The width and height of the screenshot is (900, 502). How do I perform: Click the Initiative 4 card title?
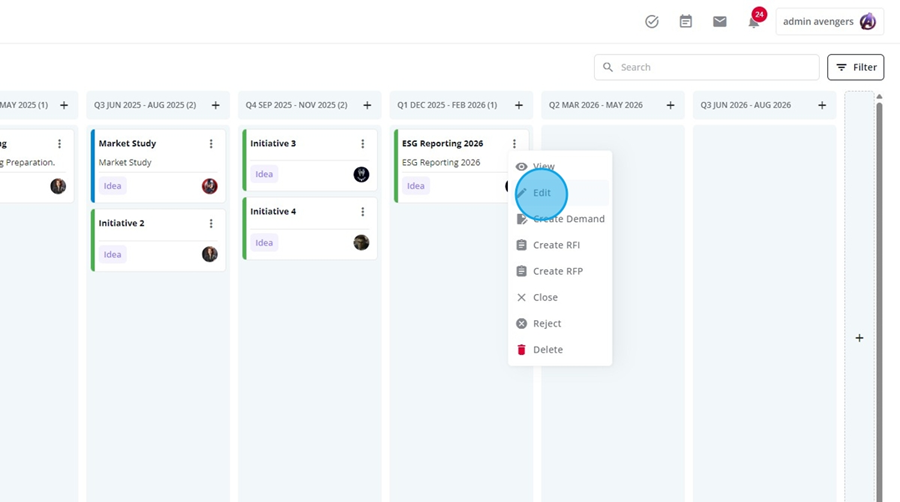[273, 212]
